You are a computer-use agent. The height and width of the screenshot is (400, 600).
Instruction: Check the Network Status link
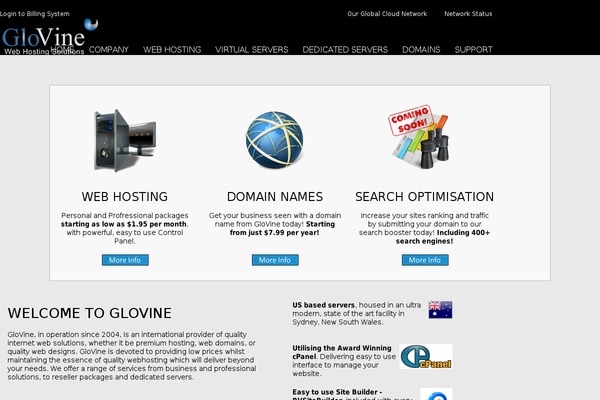coord(468,14)
